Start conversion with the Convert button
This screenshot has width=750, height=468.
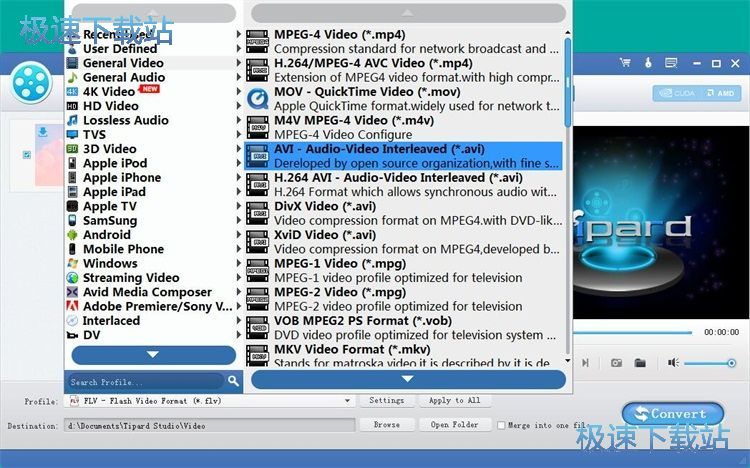click(x=673, y=413)
